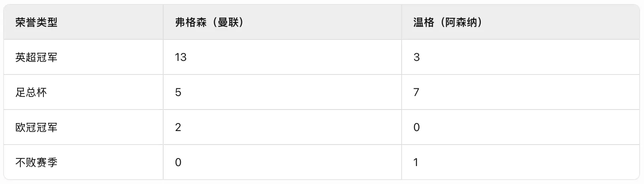
Task: Select Wenger's 3 英超冠军 value
Action: tap(417, 57)
